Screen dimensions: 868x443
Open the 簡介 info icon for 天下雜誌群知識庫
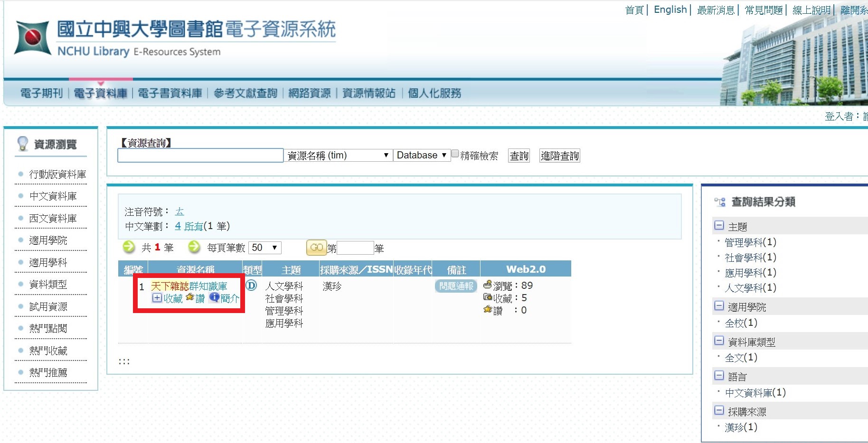[214, 297]
